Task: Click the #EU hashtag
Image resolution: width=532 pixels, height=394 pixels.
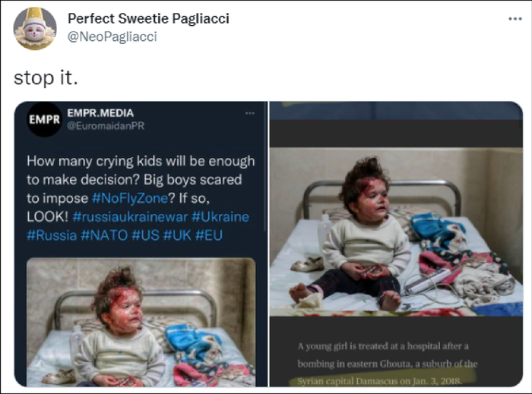Action: (208, 235)
